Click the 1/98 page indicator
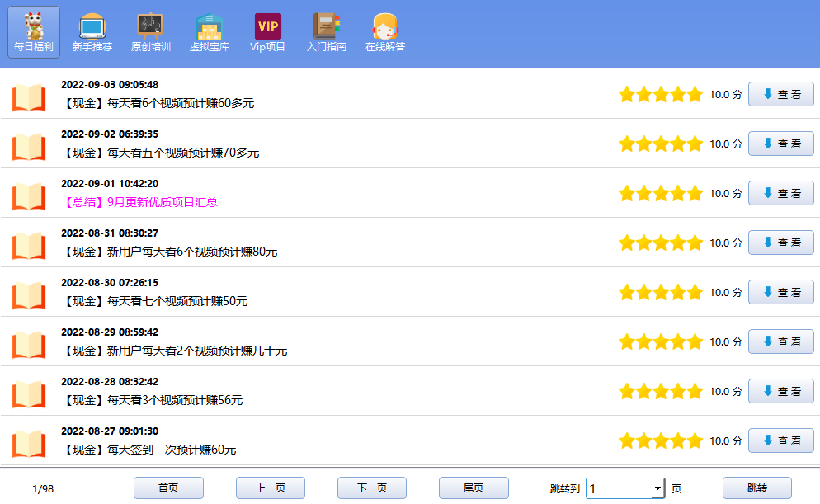Screen dimensions: 820x504 (x=43, y=489)
